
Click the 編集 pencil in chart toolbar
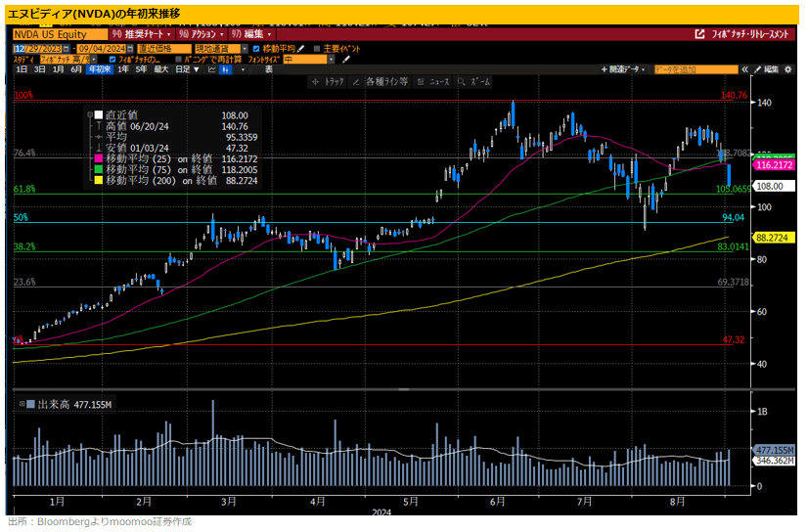(x=766, y=69)
